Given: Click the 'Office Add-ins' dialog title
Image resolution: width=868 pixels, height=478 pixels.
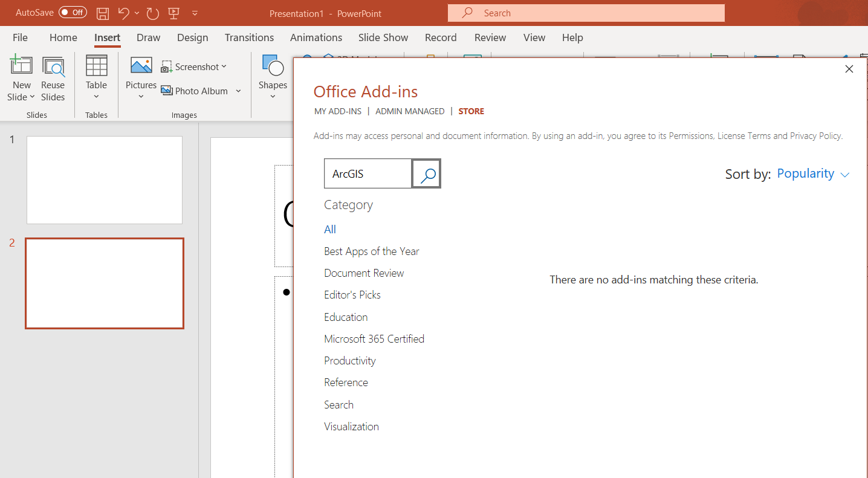Looking at the screenshot, I should (x=366, y=92).
